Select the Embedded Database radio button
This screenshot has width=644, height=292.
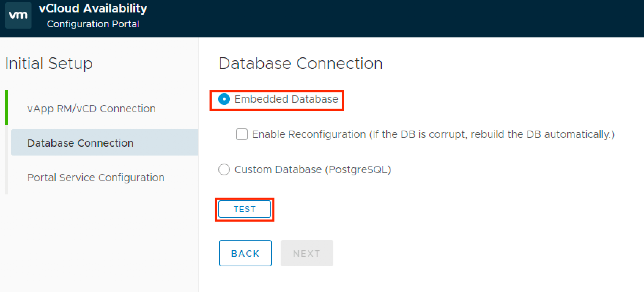pos(224,99)
